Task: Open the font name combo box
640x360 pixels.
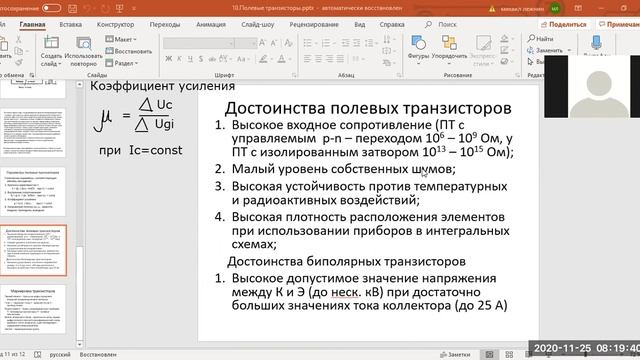Action: click(199, 43)
